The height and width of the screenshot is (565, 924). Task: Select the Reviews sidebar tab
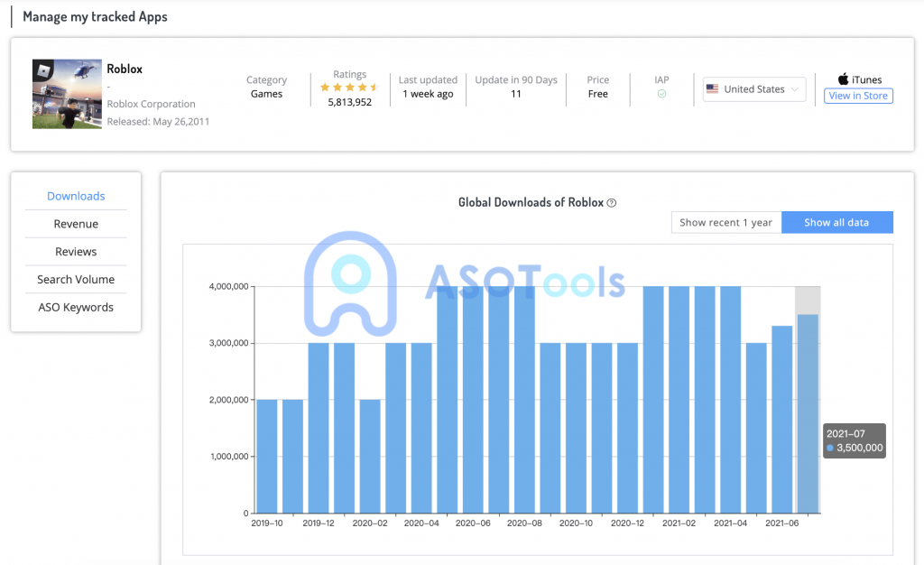pos(76,252)
